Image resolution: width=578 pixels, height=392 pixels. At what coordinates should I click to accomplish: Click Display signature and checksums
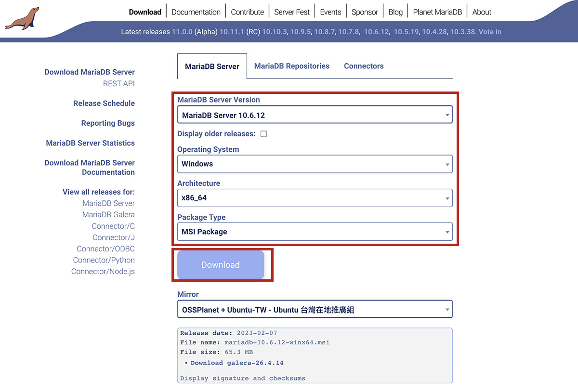tap(243, 378)
